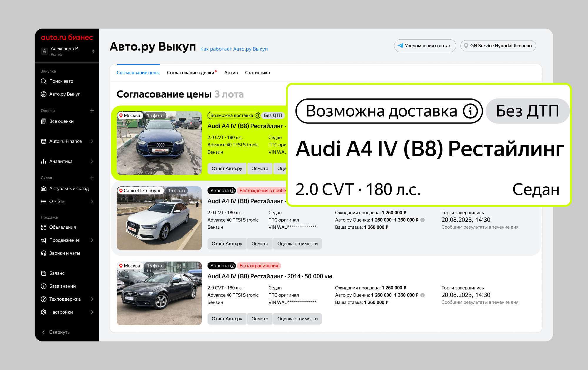Open Отчёт Авто.ру for the highlighted Москва lot
Screen dimensions: 588x370
click(227, 168)
